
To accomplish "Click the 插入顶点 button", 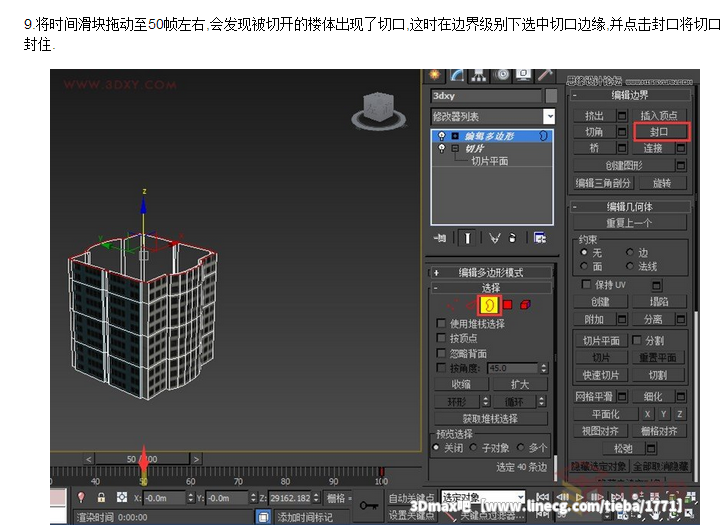I will click(659, 116).
